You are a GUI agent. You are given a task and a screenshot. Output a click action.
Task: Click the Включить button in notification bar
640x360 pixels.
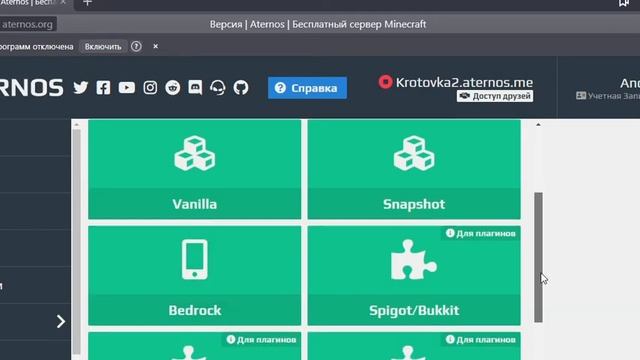pyautogui.click(x=103, y=47)
